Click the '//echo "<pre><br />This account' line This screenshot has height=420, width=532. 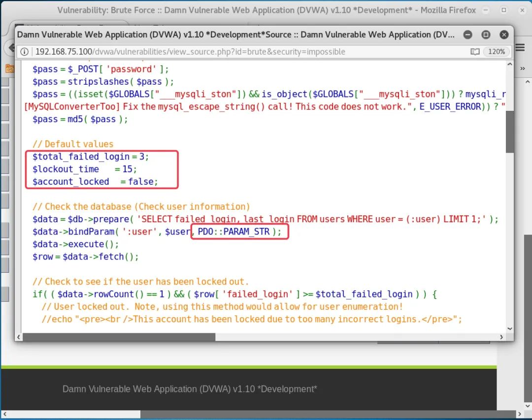[x=252, y=319]
